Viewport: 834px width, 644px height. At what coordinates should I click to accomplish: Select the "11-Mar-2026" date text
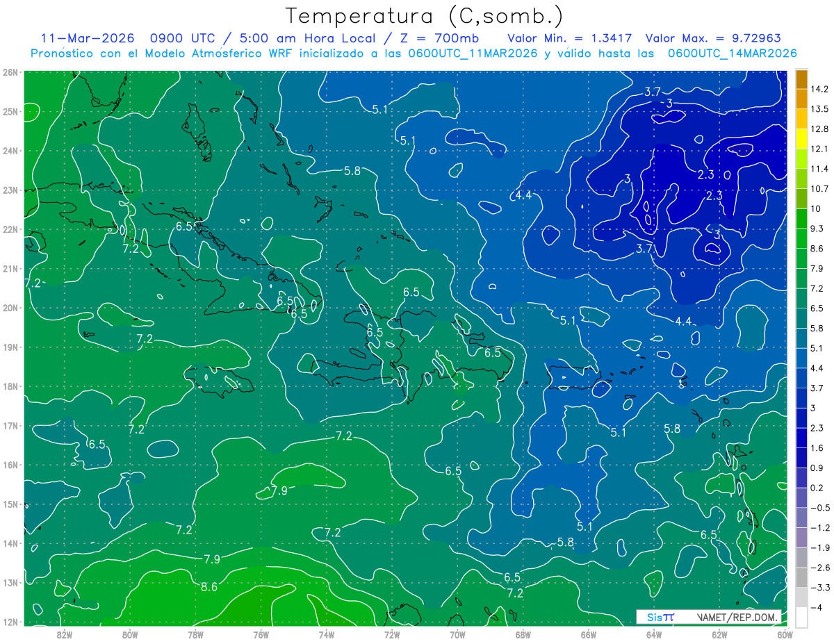(x=88, y=38)
